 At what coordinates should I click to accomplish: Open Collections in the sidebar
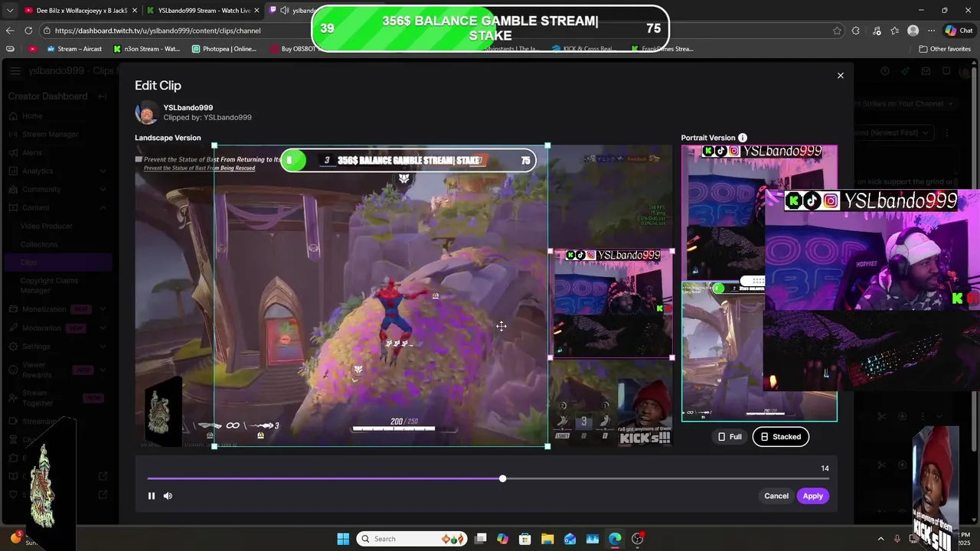coord(39,245)
